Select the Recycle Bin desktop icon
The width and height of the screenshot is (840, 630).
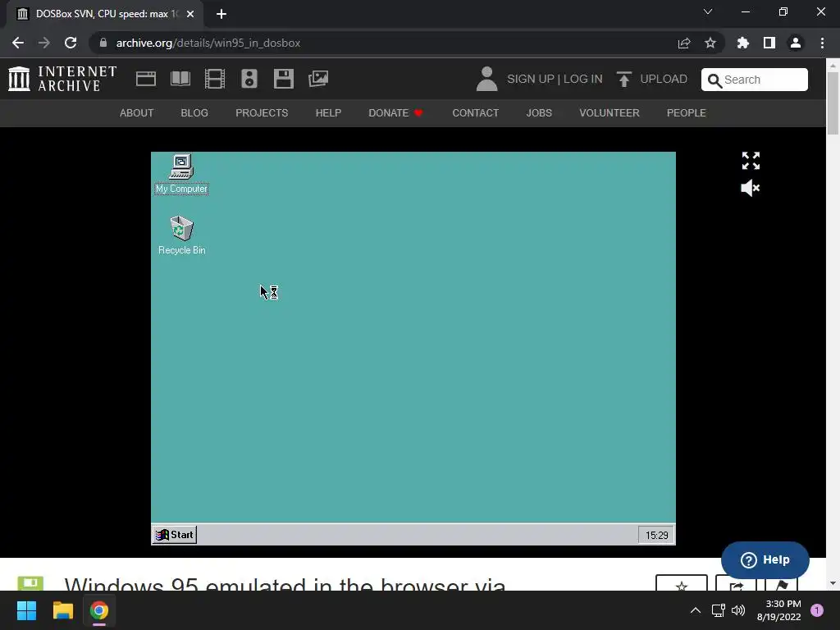(181, 235)
